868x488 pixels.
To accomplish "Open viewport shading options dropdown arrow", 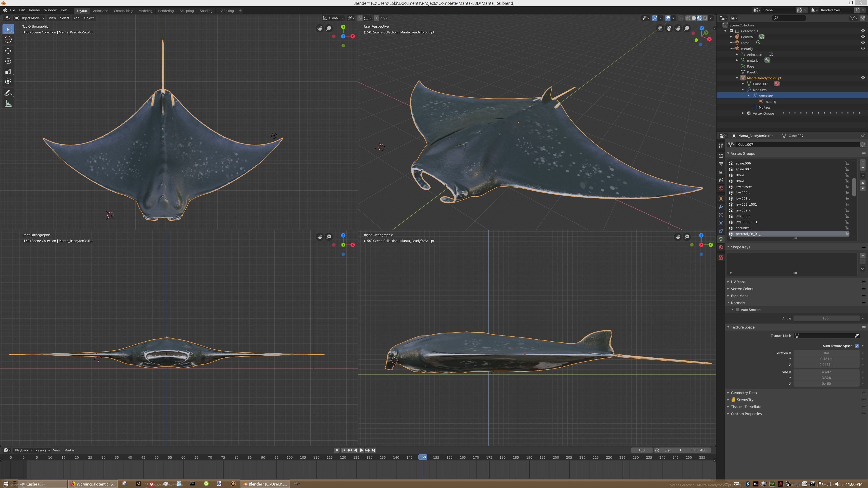I will pyautogui.click(x=711, y=18).
